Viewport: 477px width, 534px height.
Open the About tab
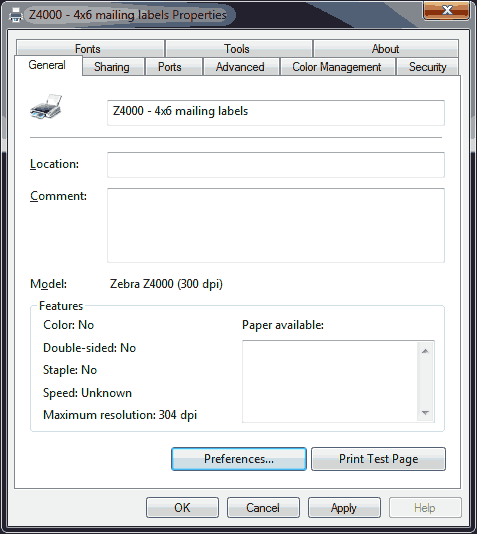point(386,49)
